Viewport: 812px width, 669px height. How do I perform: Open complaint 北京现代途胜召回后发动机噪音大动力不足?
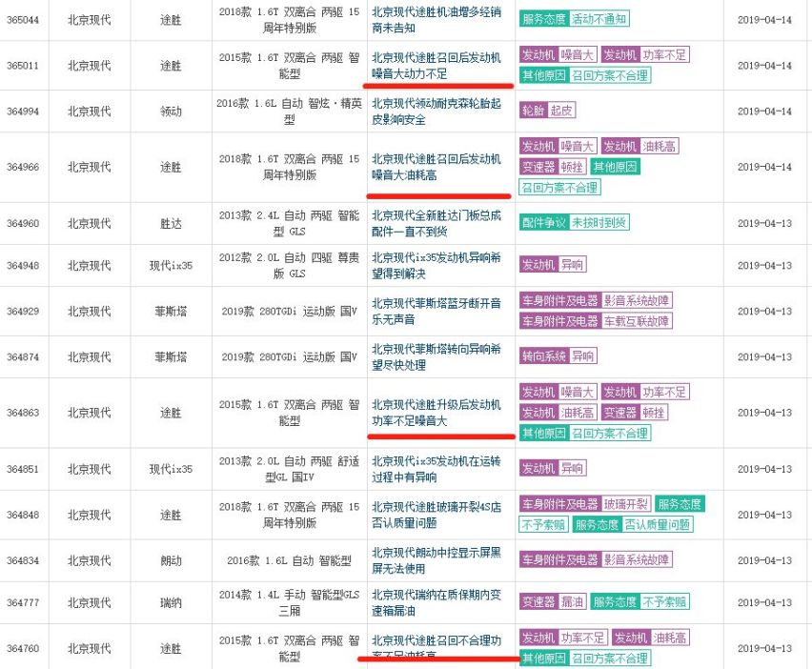(x=436, y=65)
